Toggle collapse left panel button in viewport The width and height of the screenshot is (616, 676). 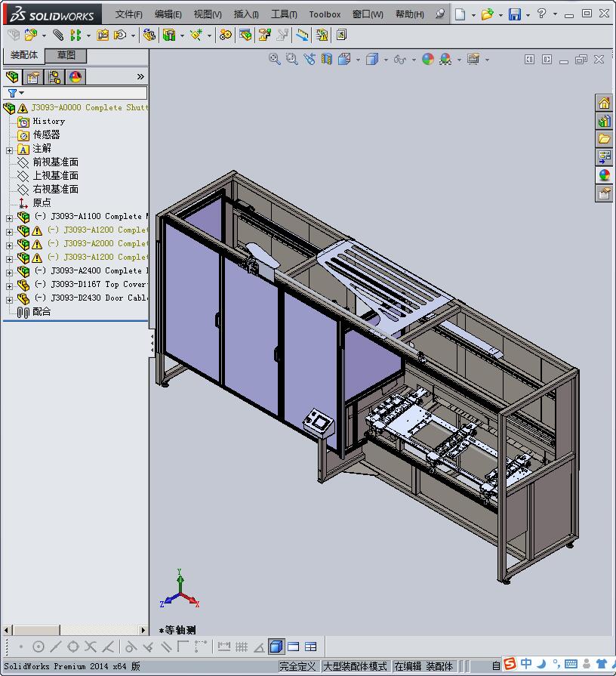(529, 60)
